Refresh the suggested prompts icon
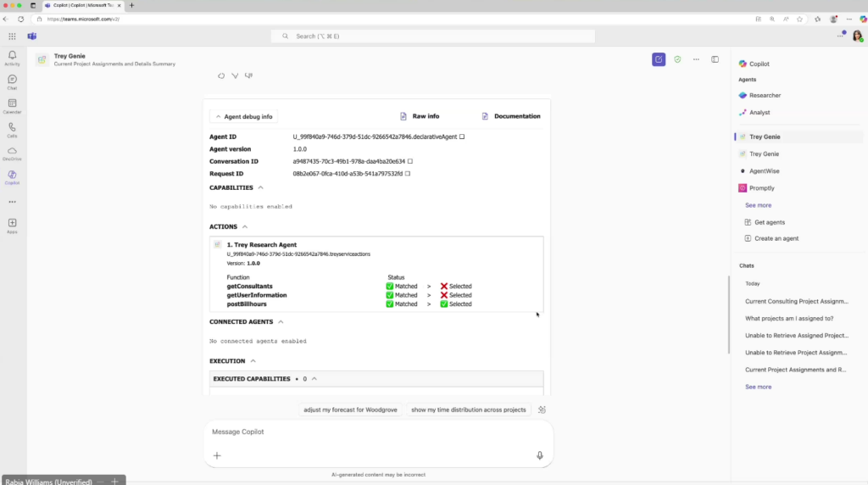 542,410
